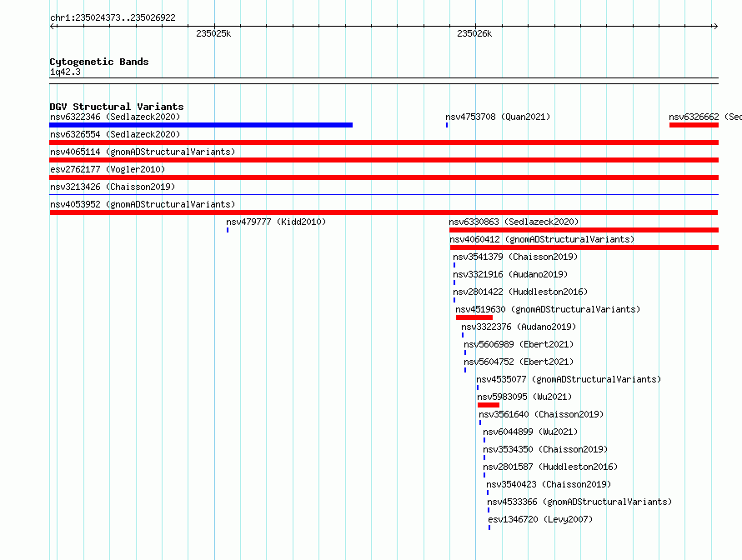Select the 1q42.3 band label
This screenshot has height=560, width=742.
pos(65,72)
